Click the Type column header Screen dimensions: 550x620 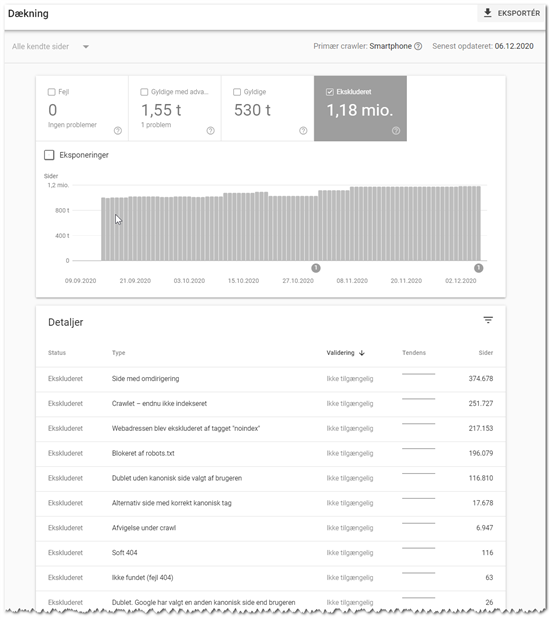click(x=118, y=353)
